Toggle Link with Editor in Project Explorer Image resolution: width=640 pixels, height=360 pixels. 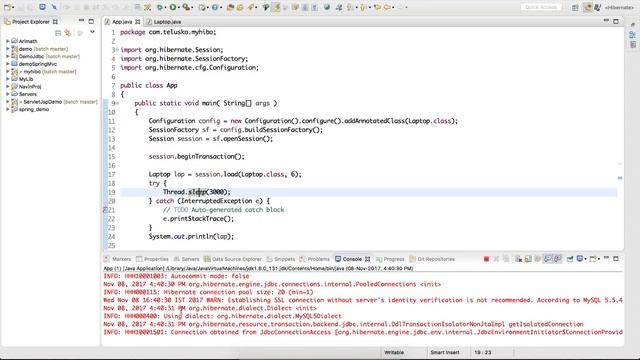68,33
